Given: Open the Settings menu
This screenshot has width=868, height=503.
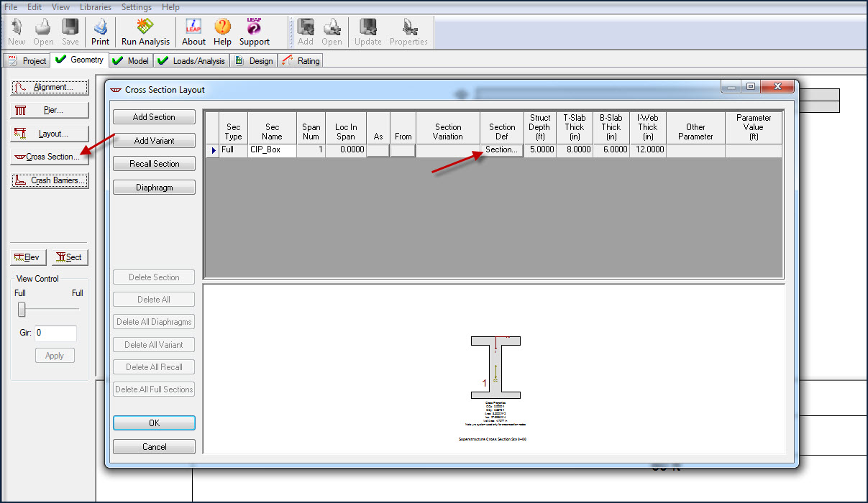Looking at the screenshot, I should point(137,6).
